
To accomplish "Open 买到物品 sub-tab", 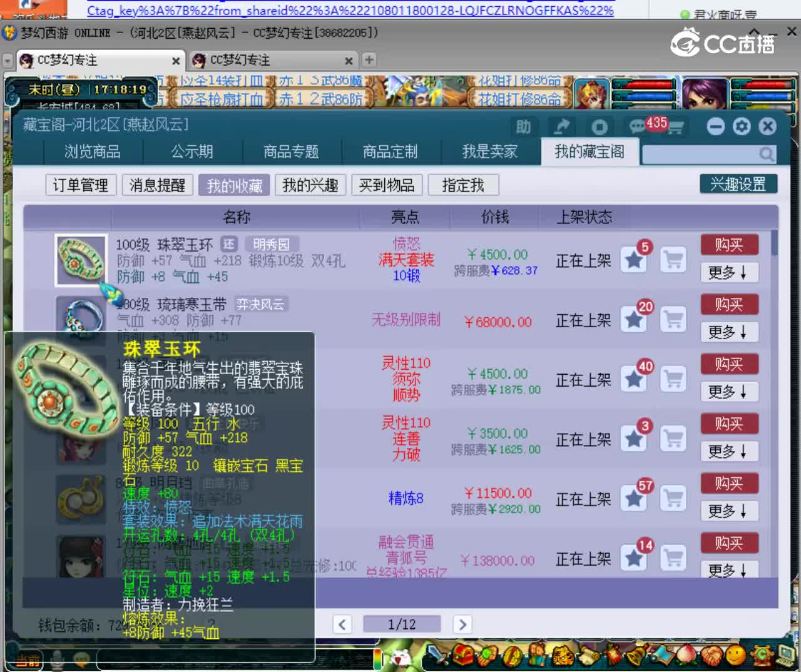I will tap(387, 185).
